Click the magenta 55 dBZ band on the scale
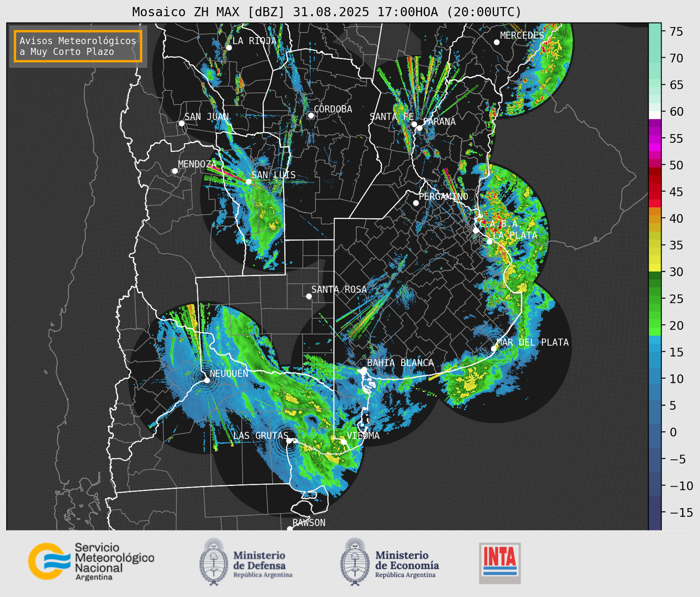The height and width of the screenshot is (597, 700). [655, 138]
